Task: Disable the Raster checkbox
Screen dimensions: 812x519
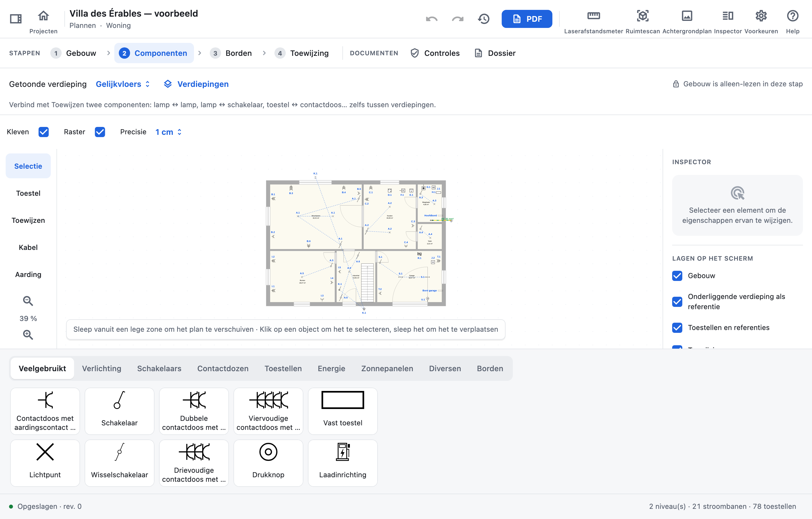Action: coord(100,132)
